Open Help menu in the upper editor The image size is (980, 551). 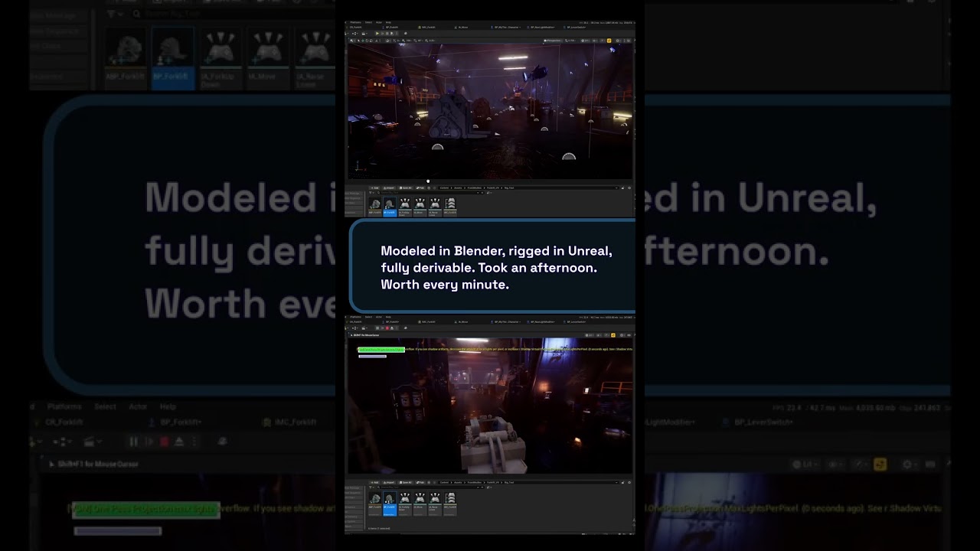coord(388,22)
